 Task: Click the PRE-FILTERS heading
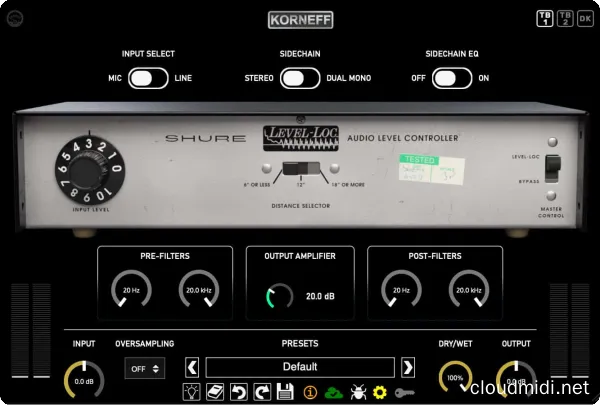[165, 256]
